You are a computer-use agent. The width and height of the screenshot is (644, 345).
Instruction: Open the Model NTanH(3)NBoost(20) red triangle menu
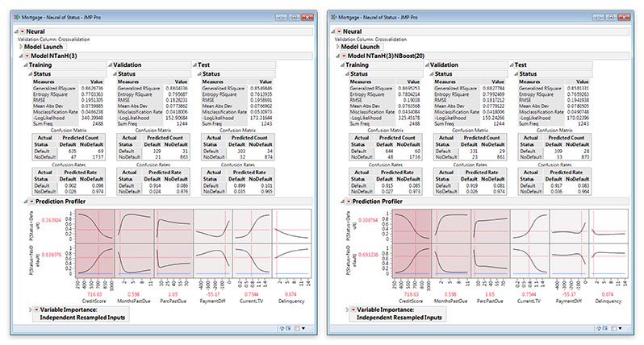pyautogui.click(x=344, y=56)
